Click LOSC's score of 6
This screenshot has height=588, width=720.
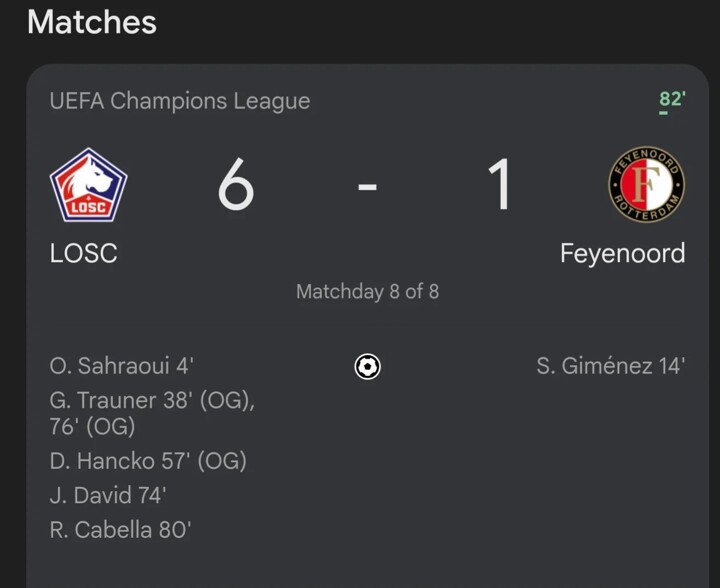(x=236, y=186)
